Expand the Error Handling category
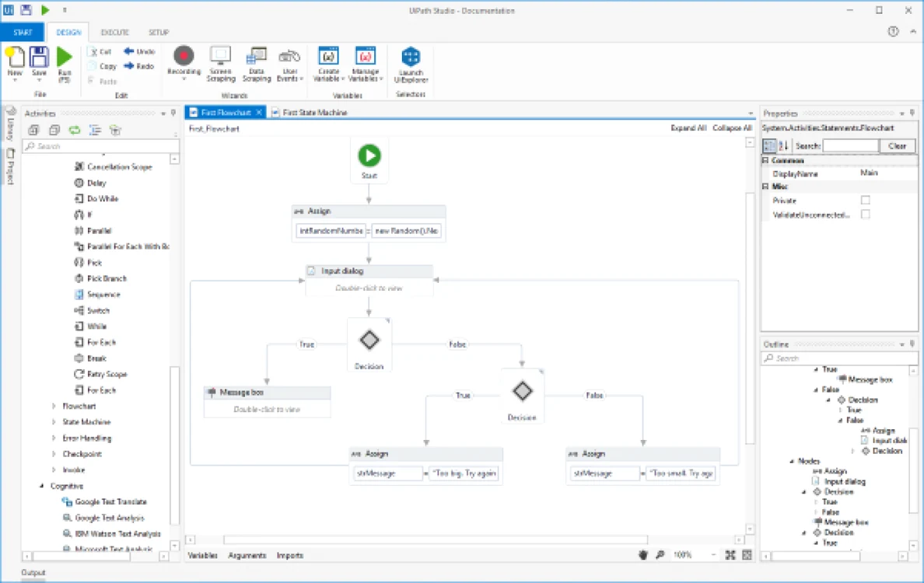Screen dimensions: 924x583 point(54,438)
